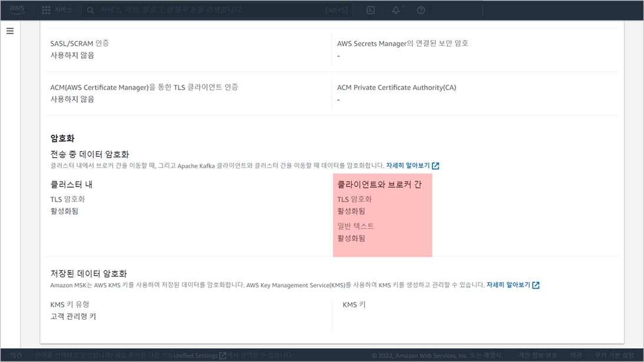Open 약관 terms link in footer

(576, 356)
